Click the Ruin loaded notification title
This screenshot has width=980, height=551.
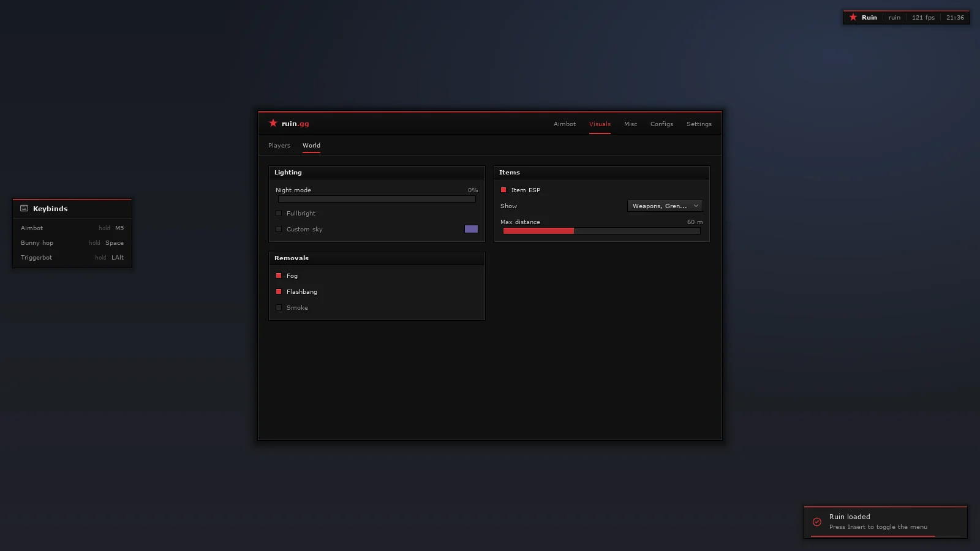(x=850, y=517)
